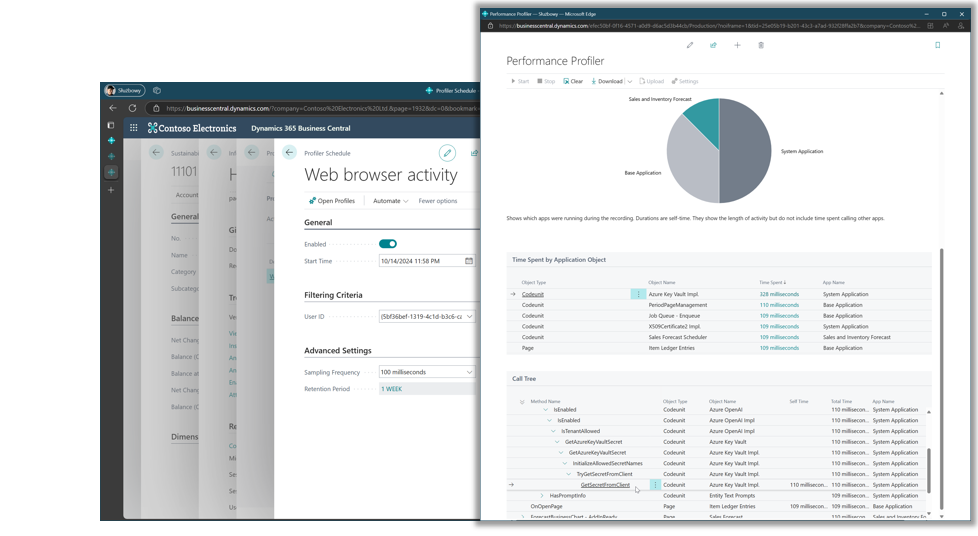Open the Automate menu

390,201
